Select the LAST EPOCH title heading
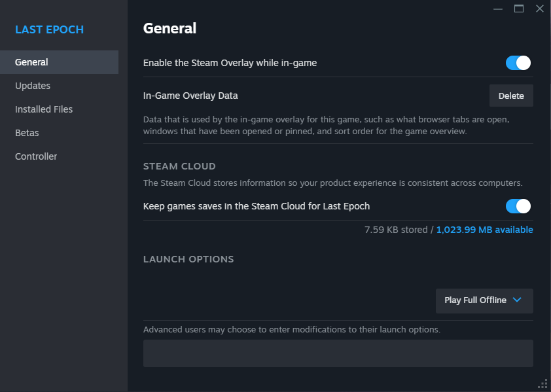This screenshot has width=551, height=392. (x=49, y=29)
